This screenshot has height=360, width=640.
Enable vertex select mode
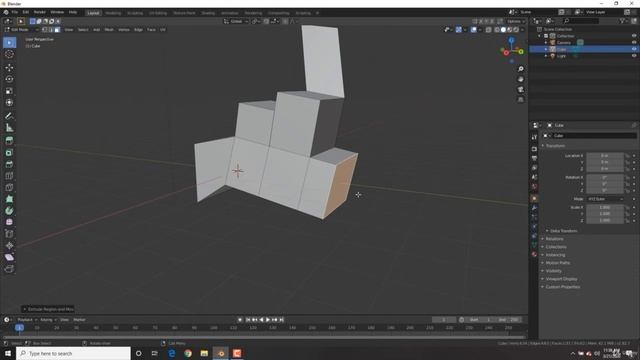pos(44,30)
